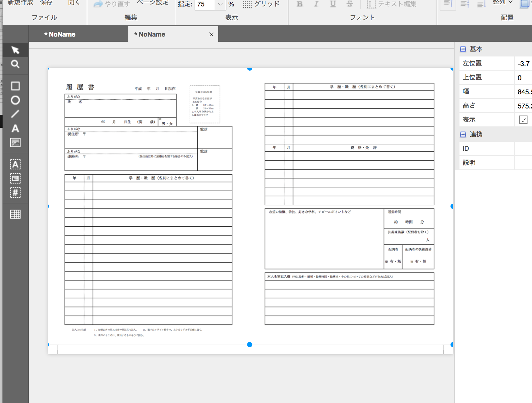Click the 保存 save button

pos(46,3)
